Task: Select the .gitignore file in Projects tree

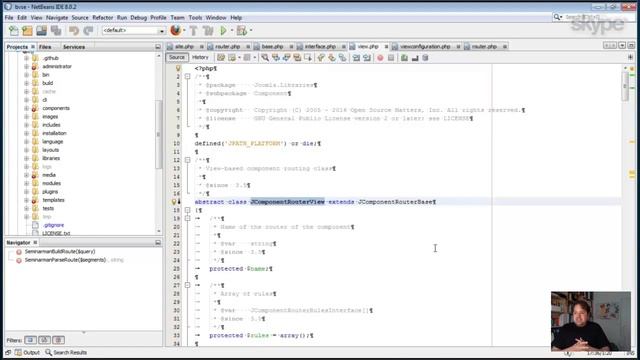Action: (x=53, y=225)
